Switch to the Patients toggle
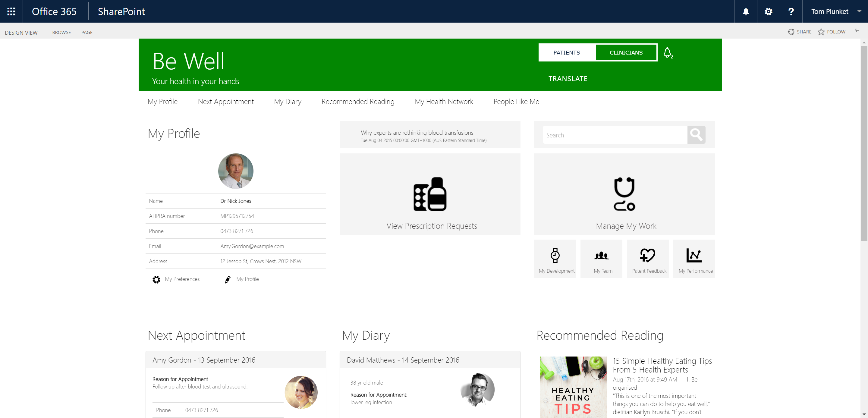The image size is (868, 418). pyautogui.click(x=567, y=52)
